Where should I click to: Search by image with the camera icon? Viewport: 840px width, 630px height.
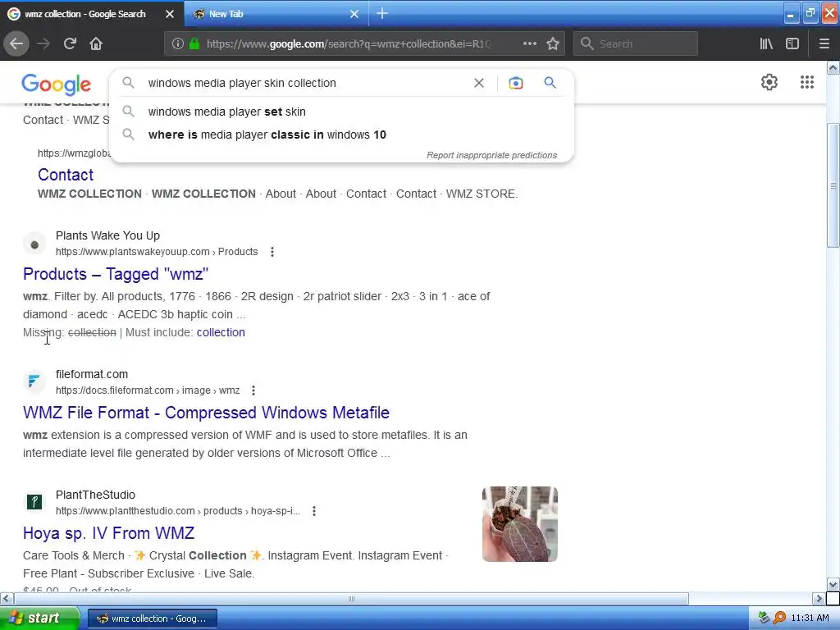click(x=515, y=83)
